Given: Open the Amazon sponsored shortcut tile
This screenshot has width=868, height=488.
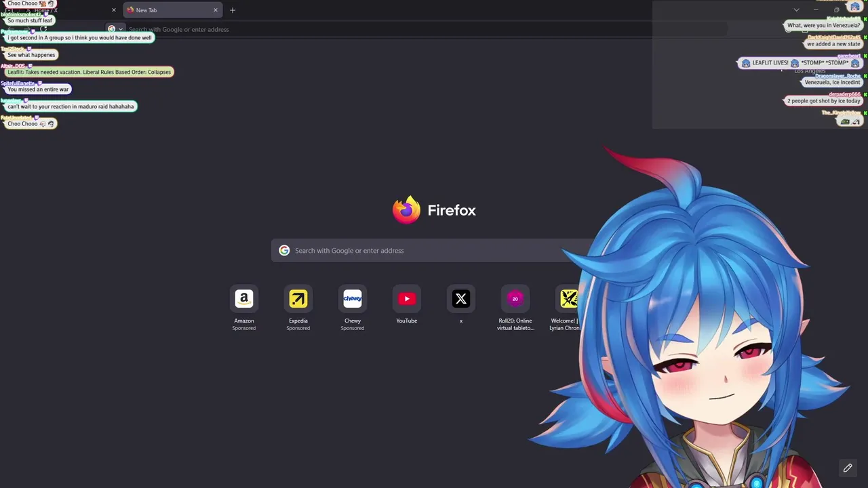Looking at the screenshot, I should coord(244,299).
